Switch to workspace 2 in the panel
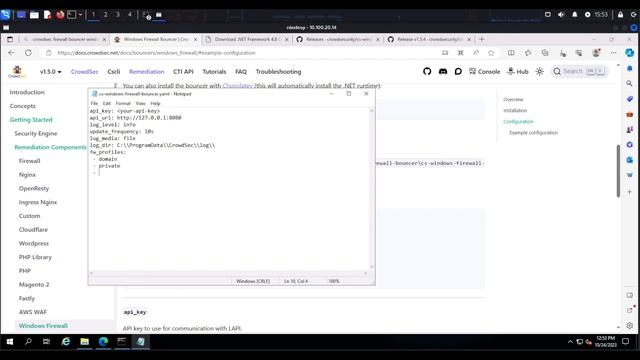Image resolution: width=640 pixels, height=360 pixels. [106, 14]
